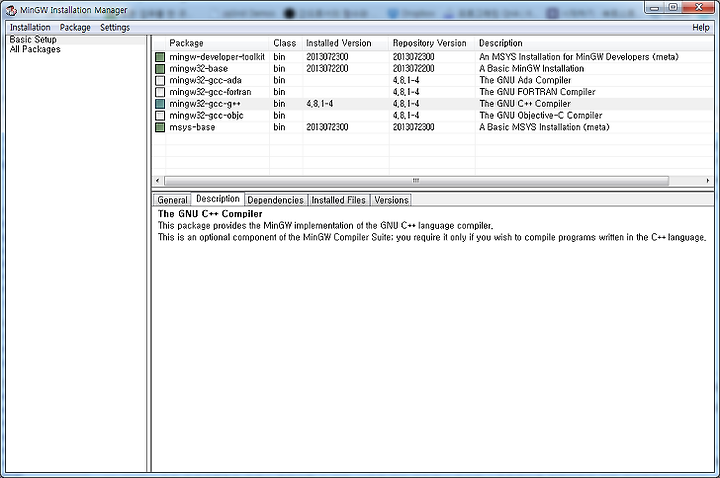Toggle msys-base package checkbox
Image resolution: width=720 pixels, height=478 pixels.
click(160, 127)
